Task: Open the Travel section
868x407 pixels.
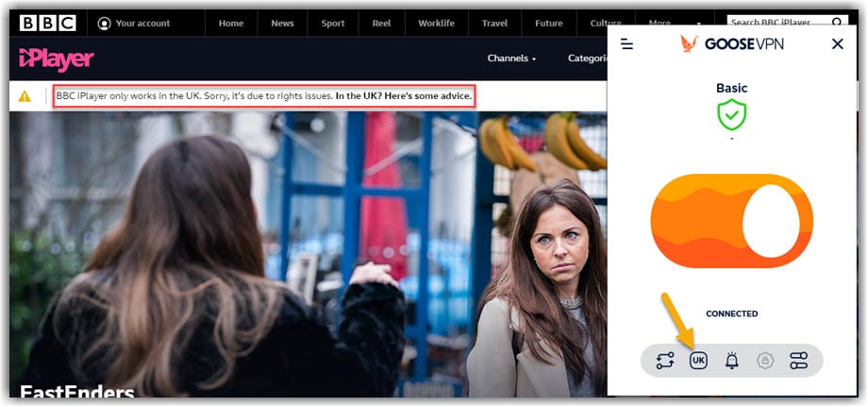Action: (494, 24)
